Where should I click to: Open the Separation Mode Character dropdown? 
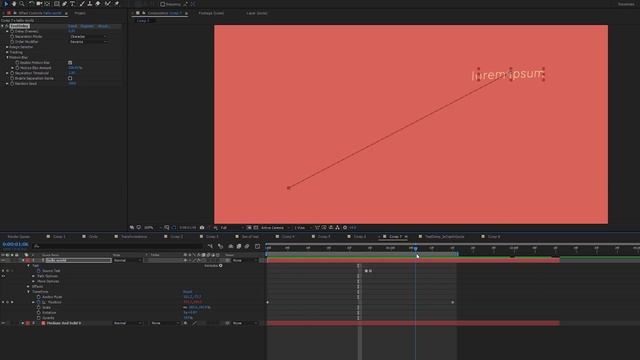(88, 37)
